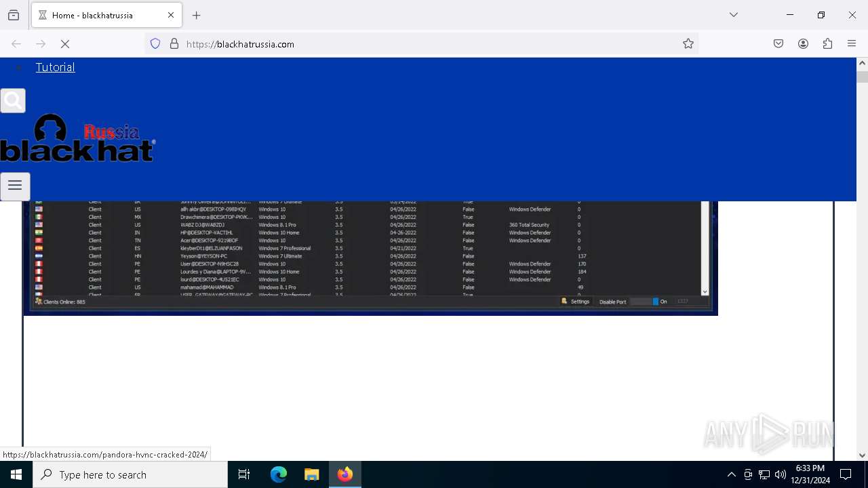Stop loading the page
Image resolution: width=868 pixels, height=488 pixels.
65,44
